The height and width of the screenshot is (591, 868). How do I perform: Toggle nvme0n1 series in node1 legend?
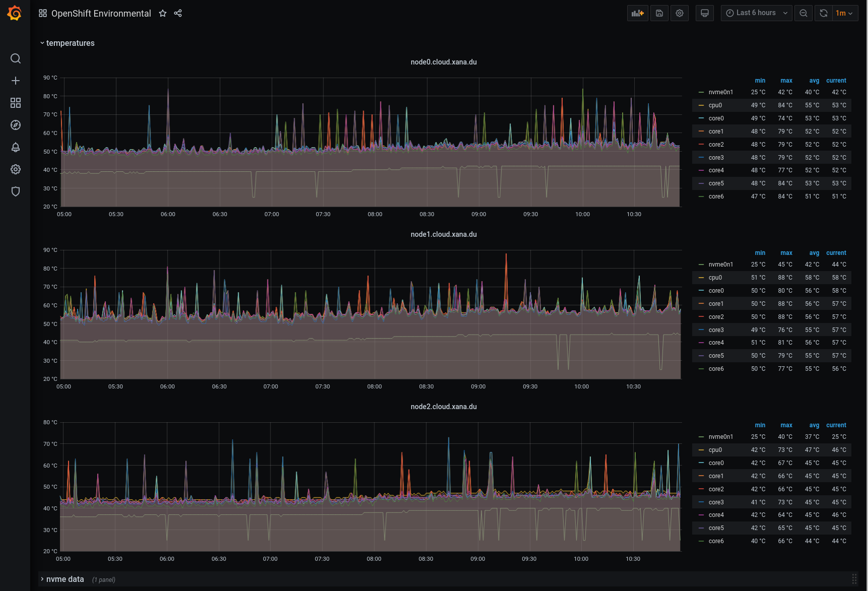click(721, 265)
